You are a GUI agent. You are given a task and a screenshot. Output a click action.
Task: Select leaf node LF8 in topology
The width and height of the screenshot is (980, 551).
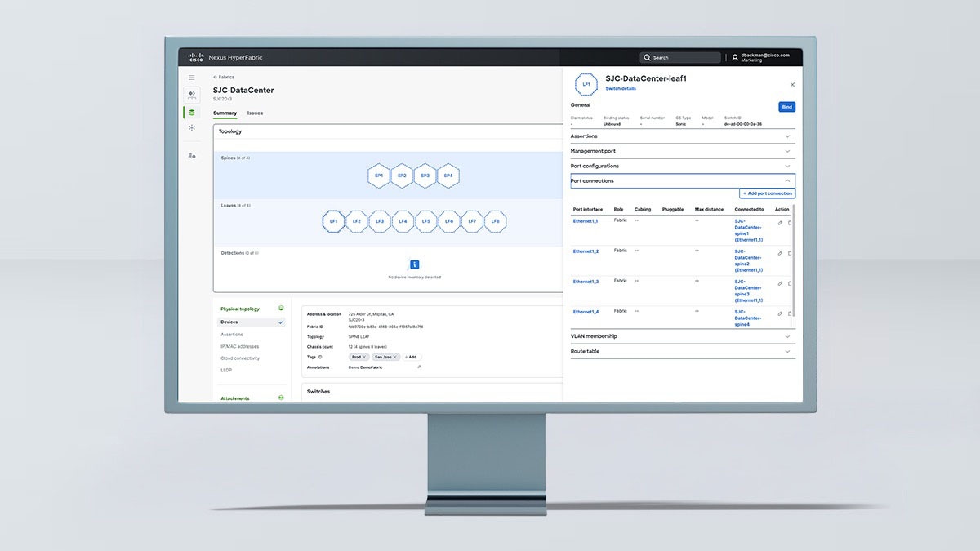pos(495,221)
